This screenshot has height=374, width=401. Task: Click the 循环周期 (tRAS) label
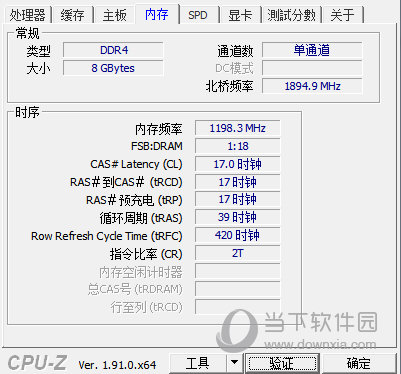pyautogui.click(x=141, y=218)
